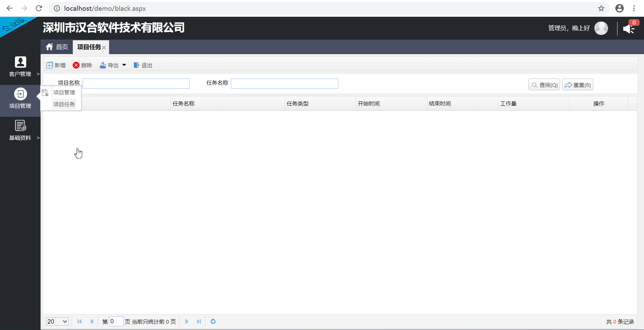Image resolution: width=644 pixels, height=330 pixels.
Task: Go to the next page arrow
Action: coord(187,322)
